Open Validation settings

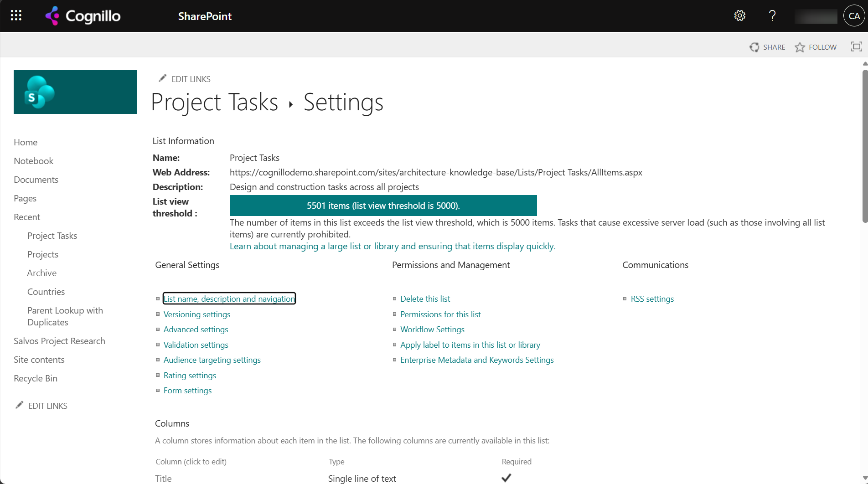coord(196,345)
